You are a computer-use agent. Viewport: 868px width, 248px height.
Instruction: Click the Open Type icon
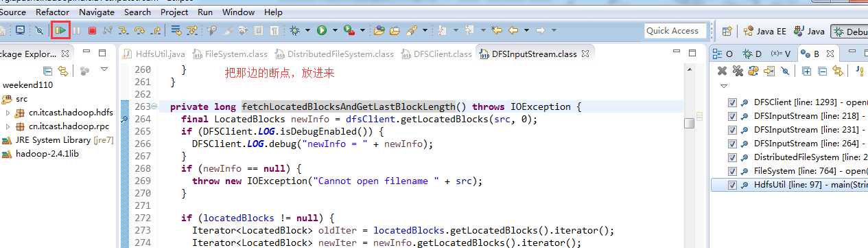pyautogui.click(x=378, y=30)
